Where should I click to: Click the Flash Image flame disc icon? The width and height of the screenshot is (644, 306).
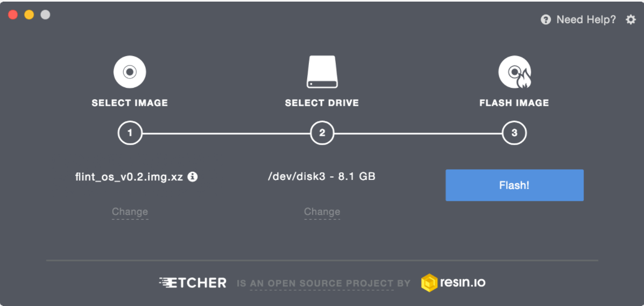tap(514, 72)
